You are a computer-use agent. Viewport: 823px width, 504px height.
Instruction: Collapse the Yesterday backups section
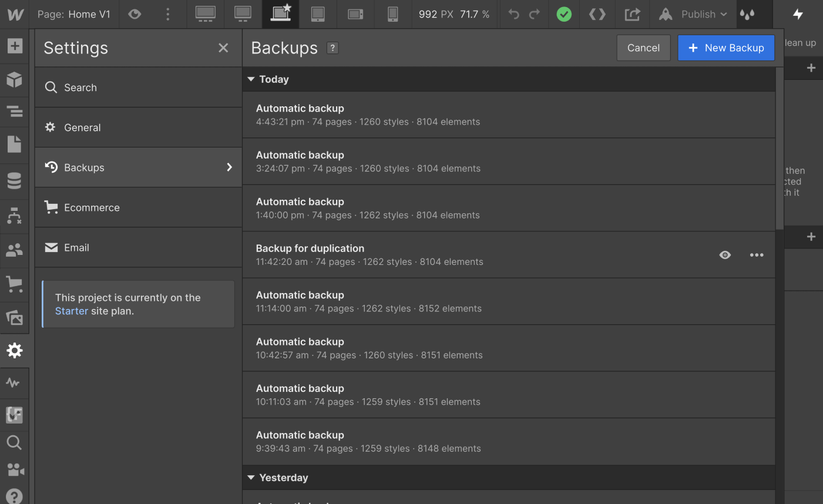251,478
